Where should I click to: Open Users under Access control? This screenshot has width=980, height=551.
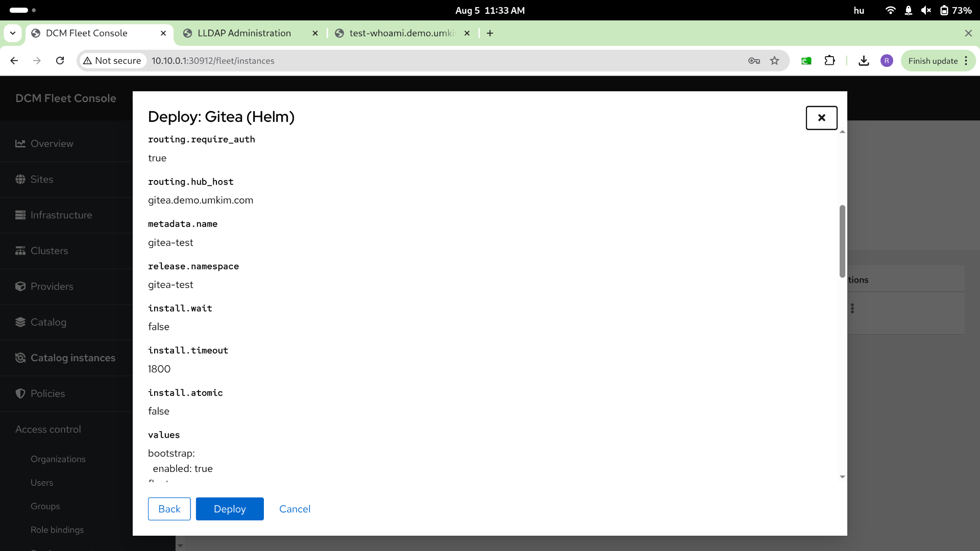42,483
